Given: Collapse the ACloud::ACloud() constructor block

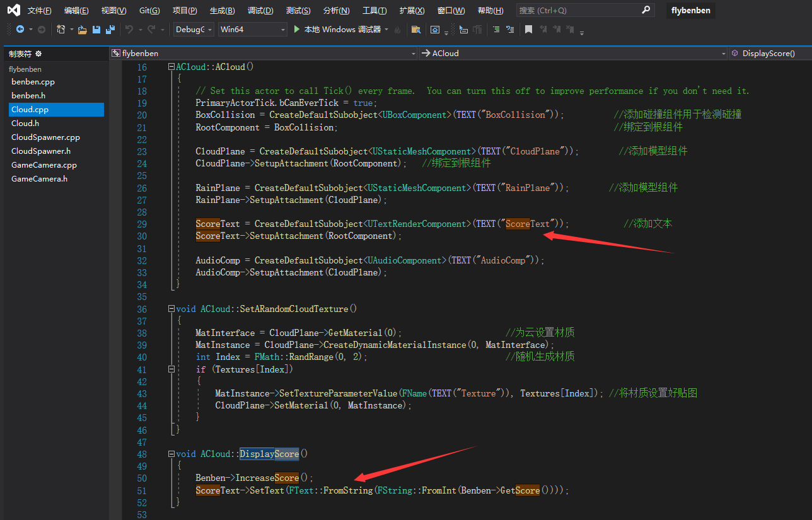Looking at the screenshot, I should pos(171,67).
